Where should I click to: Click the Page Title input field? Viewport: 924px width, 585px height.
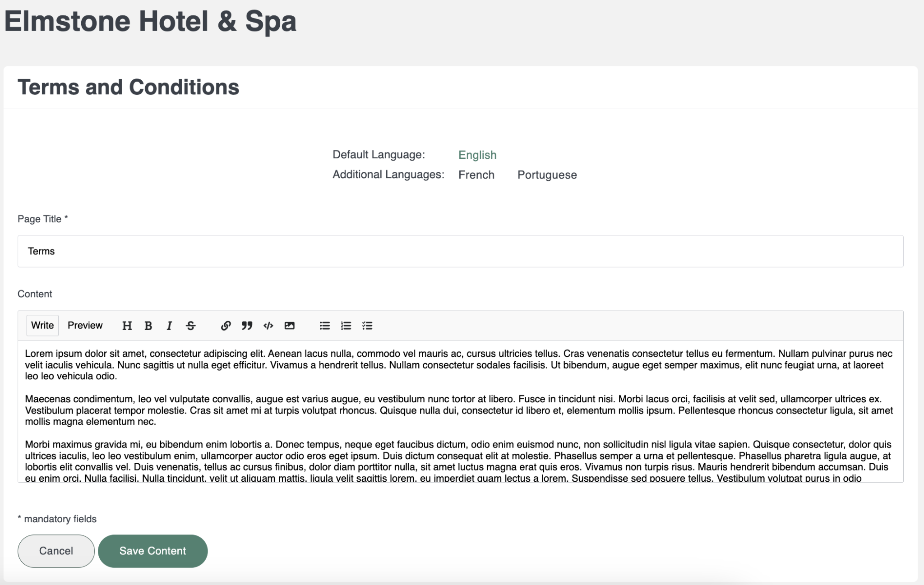(x=460, y=251)
